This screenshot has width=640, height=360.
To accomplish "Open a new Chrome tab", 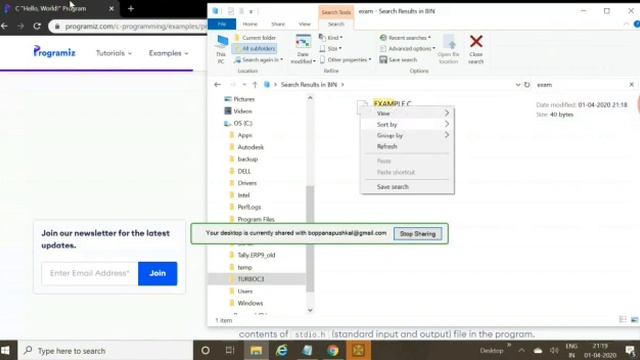I will pos(131,8).
